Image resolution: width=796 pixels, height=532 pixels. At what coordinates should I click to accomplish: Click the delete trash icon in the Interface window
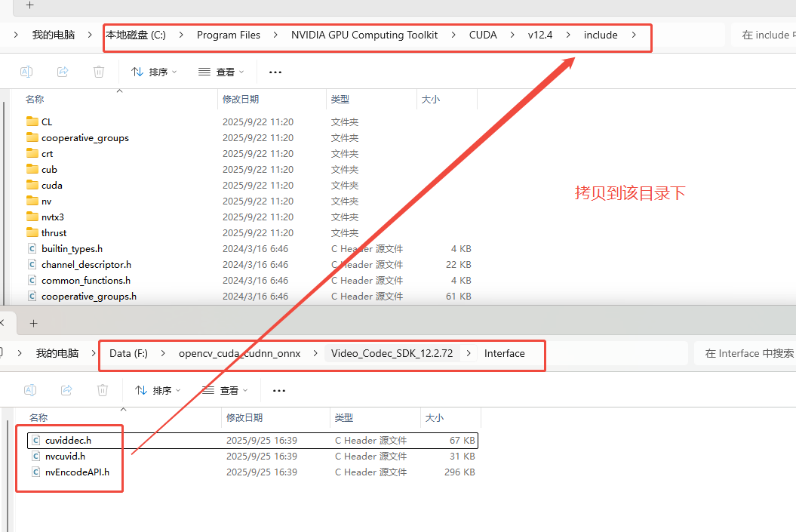[103, 390]
